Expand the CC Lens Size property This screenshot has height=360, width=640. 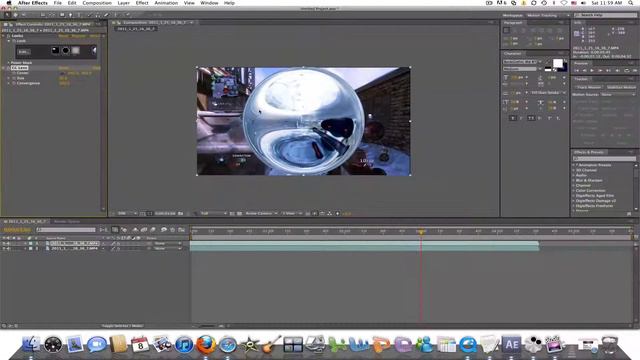coord(9,78)
